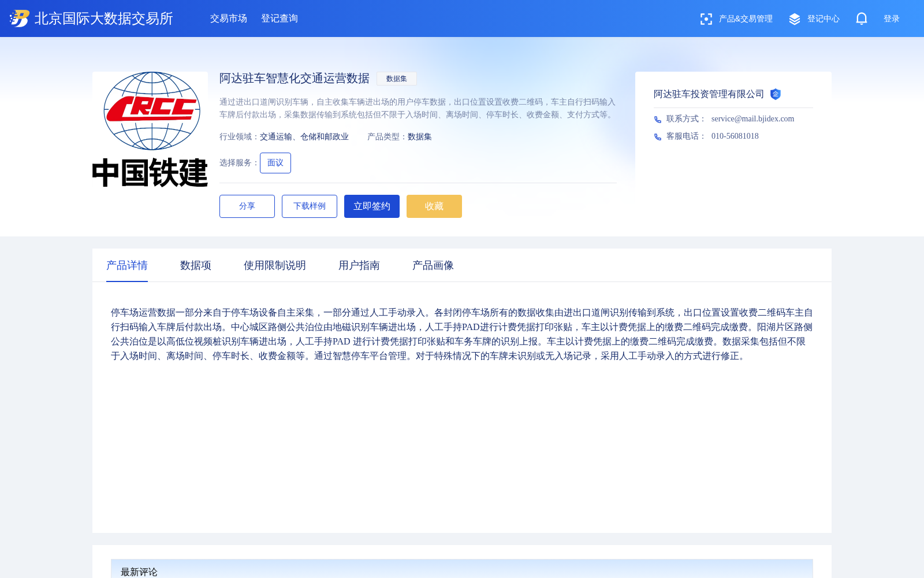
Task: Switch to the 用户指南 tab
Action: coord(359,265)
